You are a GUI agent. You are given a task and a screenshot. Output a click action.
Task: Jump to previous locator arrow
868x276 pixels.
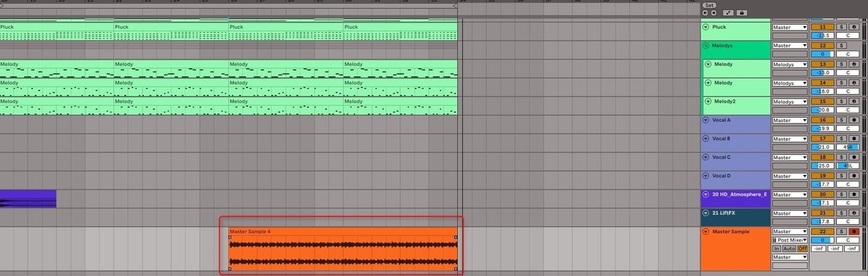point(705,13)
